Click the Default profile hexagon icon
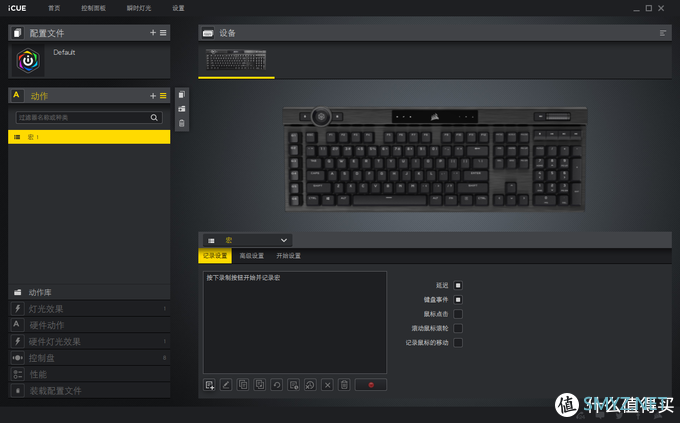This screenshot has height=423, width=680. click(x=28, y=61)
